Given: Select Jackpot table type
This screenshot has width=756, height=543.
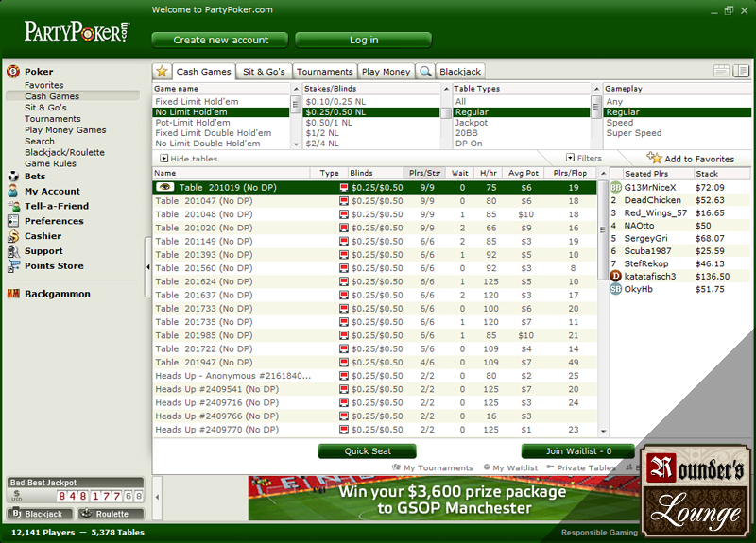Looking at the screenshot, I should click(x=522, y=123).
